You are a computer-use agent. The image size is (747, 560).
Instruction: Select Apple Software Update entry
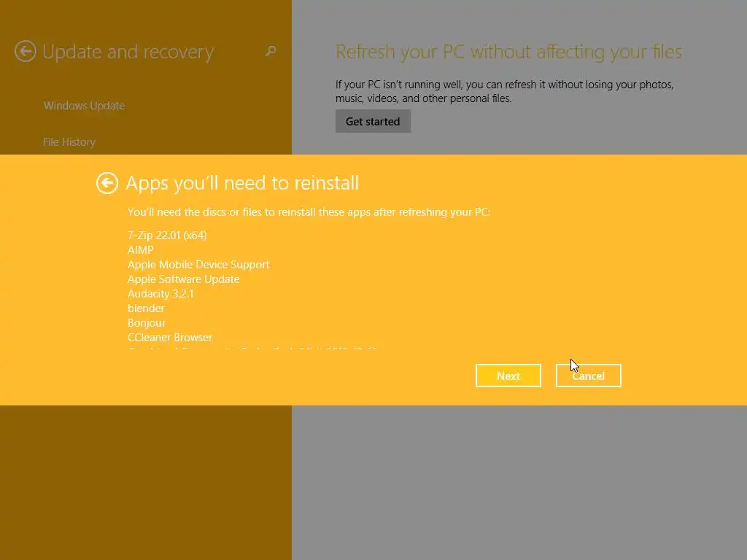point(183,279)
